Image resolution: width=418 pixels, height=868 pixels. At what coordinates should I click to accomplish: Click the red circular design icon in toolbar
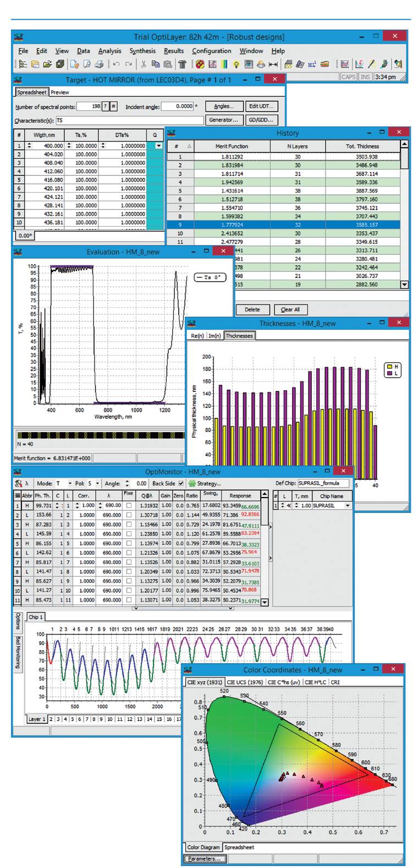[200, 64]
